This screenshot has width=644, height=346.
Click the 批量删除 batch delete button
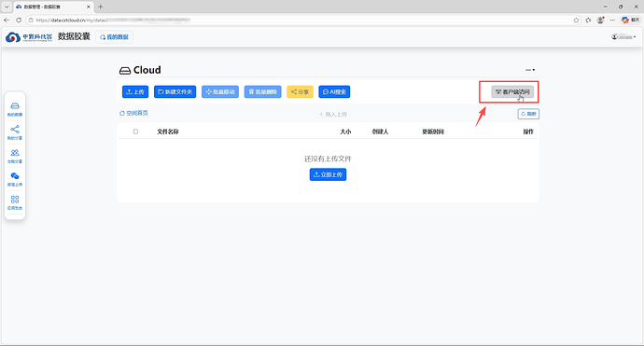[263, 92]
